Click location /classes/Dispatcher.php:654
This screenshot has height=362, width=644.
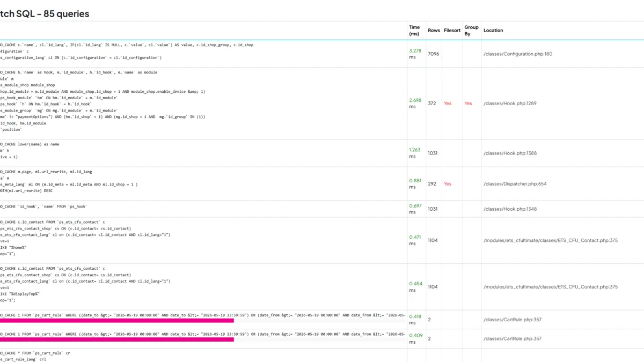coord(515,184)
